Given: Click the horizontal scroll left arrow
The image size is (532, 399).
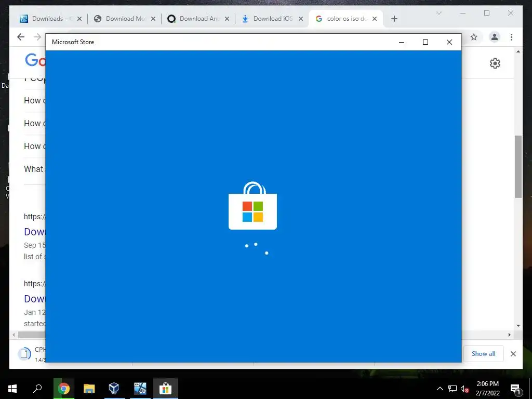Looking at the screenshot, I should pos(14,335).
